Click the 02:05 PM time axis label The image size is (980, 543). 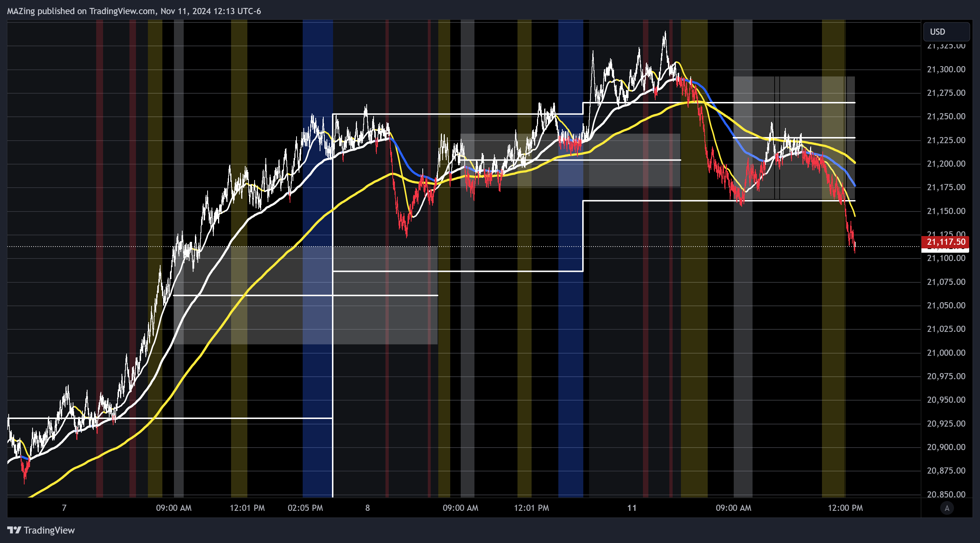click(x=305, y=508)
